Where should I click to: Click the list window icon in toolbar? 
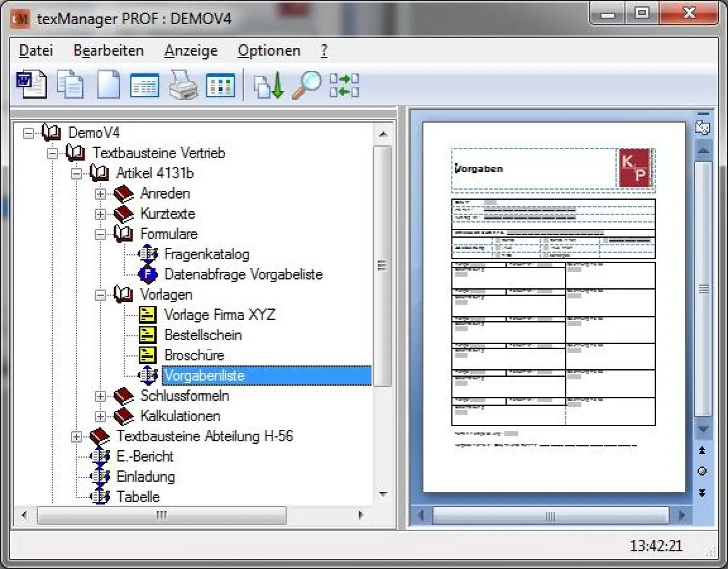pos(145,85)
